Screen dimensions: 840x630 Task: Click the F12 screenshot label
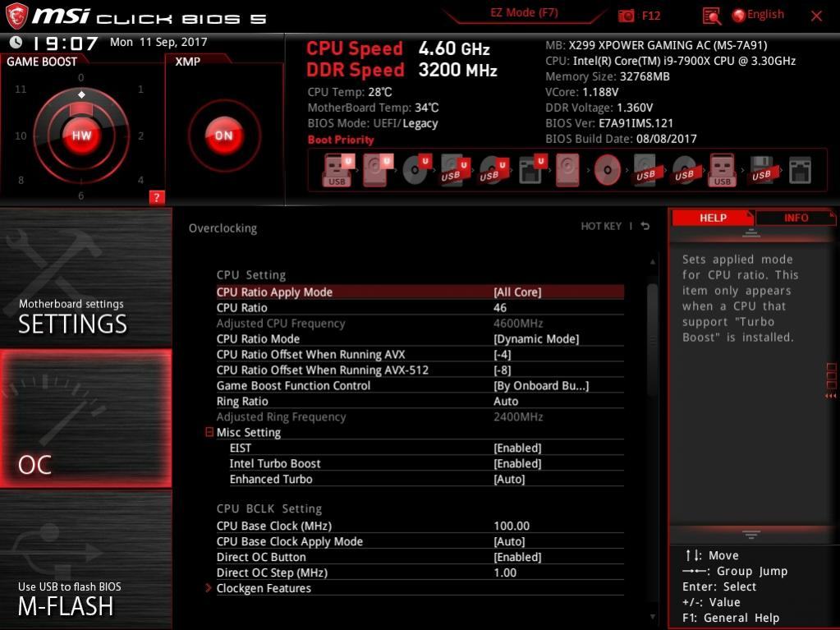651,16
